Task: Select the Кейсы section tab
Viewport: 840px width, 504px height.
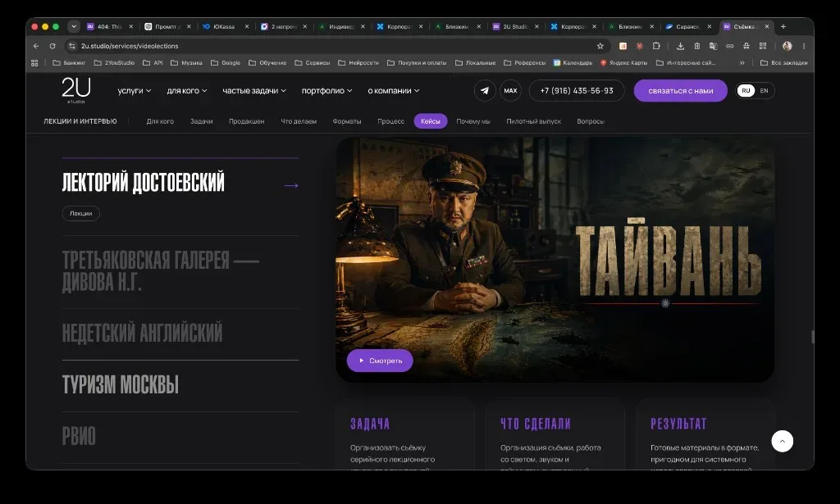Action: pos(430,121)
